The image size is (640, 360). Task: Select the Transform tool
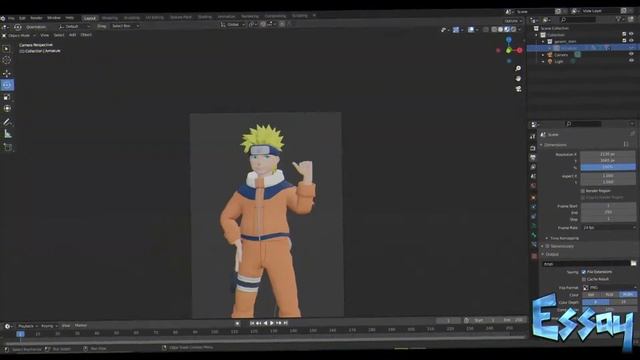point(7,109)
